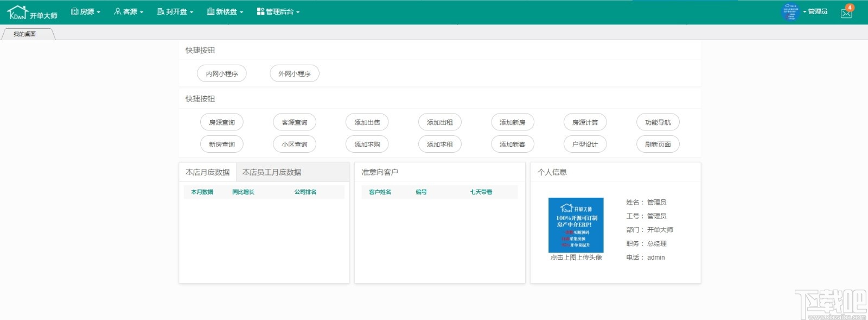Click the 添加求购 button
The image size is (868, 320).
point(367,145)
